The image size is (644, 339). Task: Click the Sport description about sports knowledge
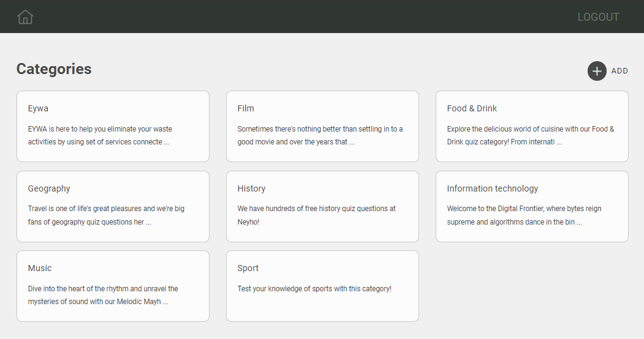314,289
